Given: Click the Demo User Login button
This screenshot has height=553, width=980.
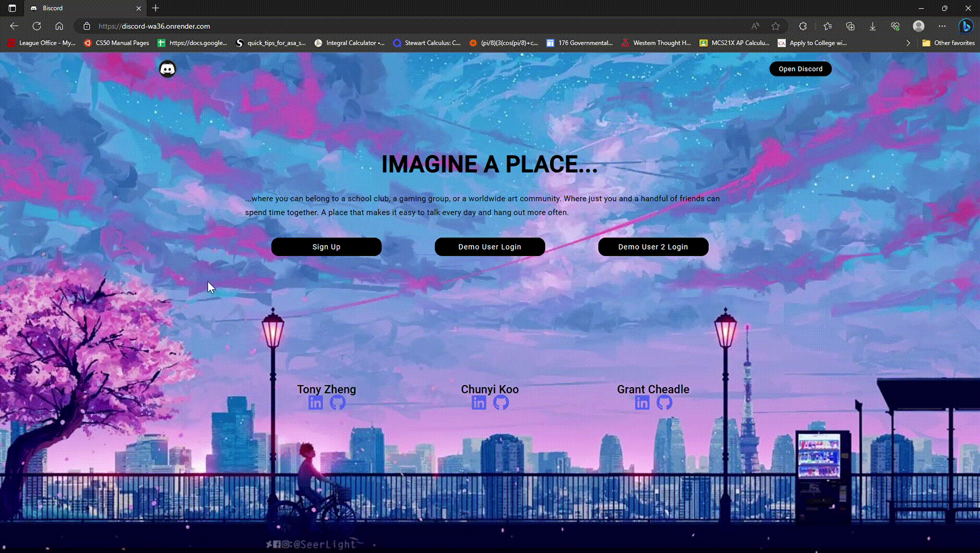Looking at the screenshot, I should point(489,247).
